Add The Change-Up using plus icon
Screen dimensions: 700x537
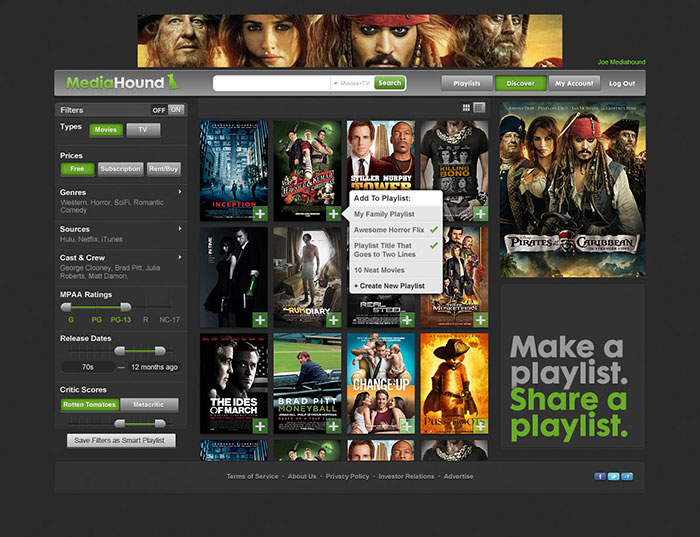coord(407,426)
